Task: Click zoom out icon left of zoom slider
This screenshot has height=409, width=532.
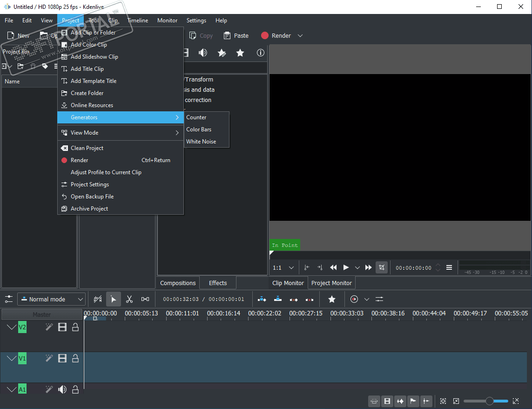Action: 456,401
